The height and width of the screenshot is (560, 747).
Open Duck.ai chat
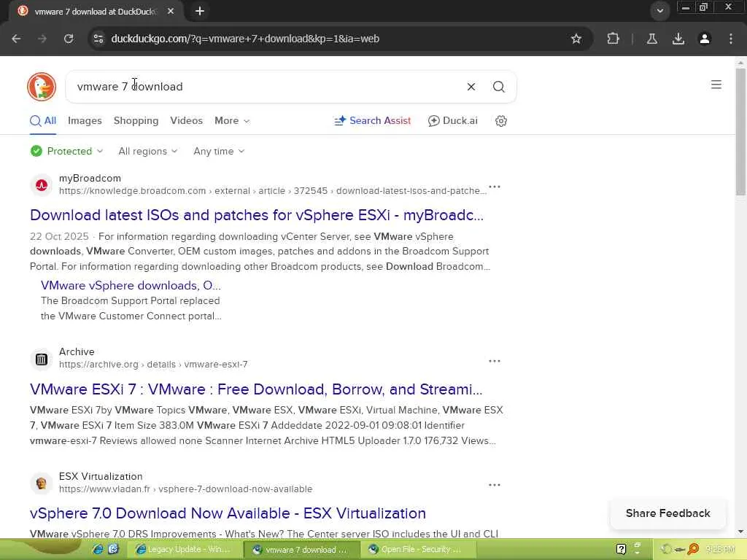click(x=452, y=121)
